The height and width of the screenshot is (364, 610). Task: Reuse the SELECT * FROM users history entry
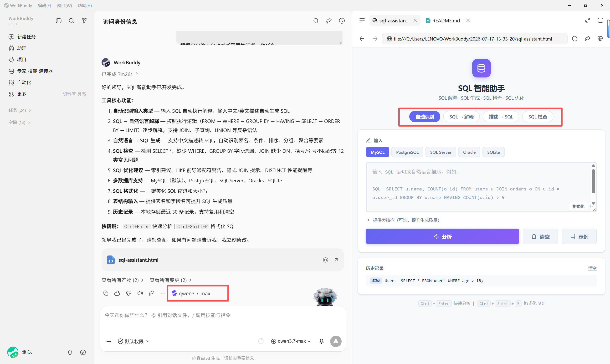click(481, 281)
